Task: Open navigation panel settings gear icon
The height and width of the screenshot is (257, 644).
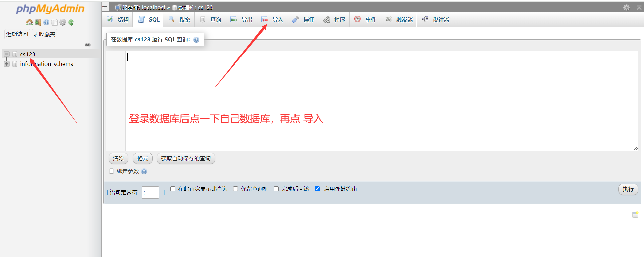Action: (x=63, y=23)
